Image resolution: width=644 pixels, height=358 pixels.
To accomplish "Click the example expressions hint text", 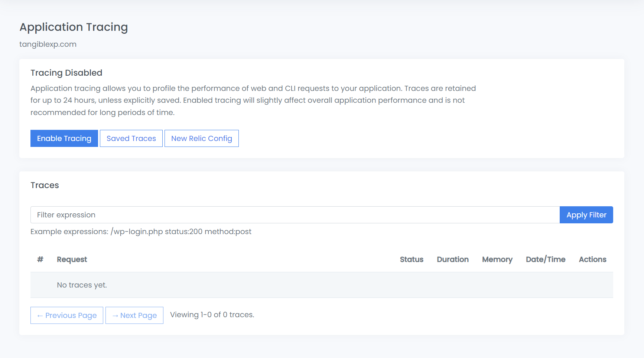I will point(141,231).
